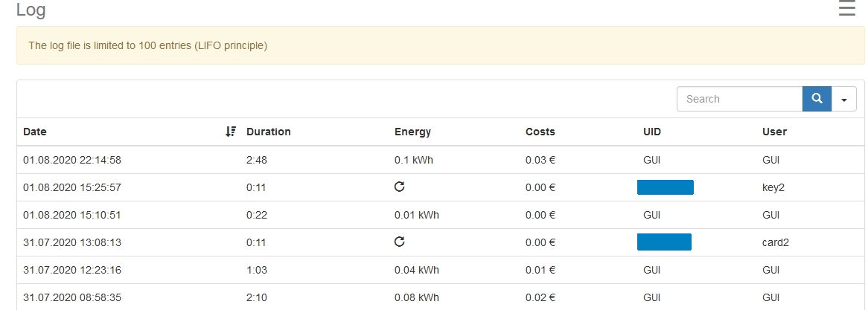Sort by the UID column header
This screenshot has width=868, height=310.
click(x=652, y=132)
